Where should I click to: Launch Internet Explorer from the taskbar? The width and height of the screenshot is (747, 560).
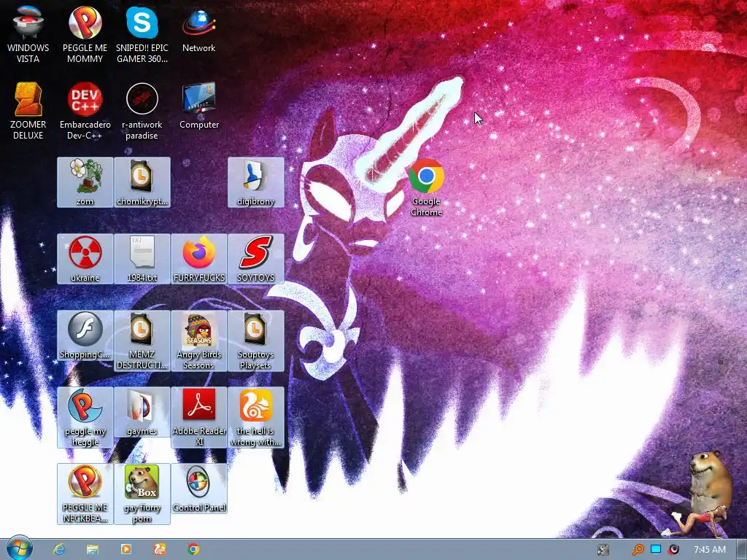(59, 549)
